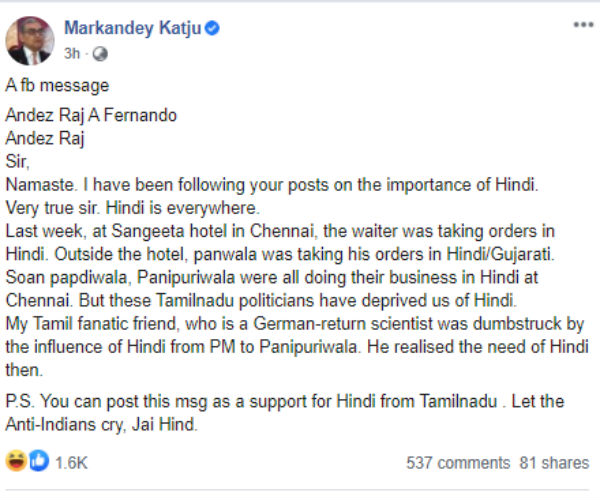Click the blue verified badge icon
The width and height of the screenshot is (600, 500).
(212, 29)
